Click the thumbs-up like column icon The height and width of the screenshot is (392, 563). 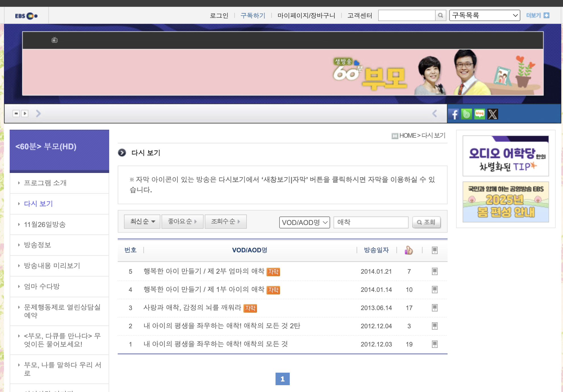409,250
